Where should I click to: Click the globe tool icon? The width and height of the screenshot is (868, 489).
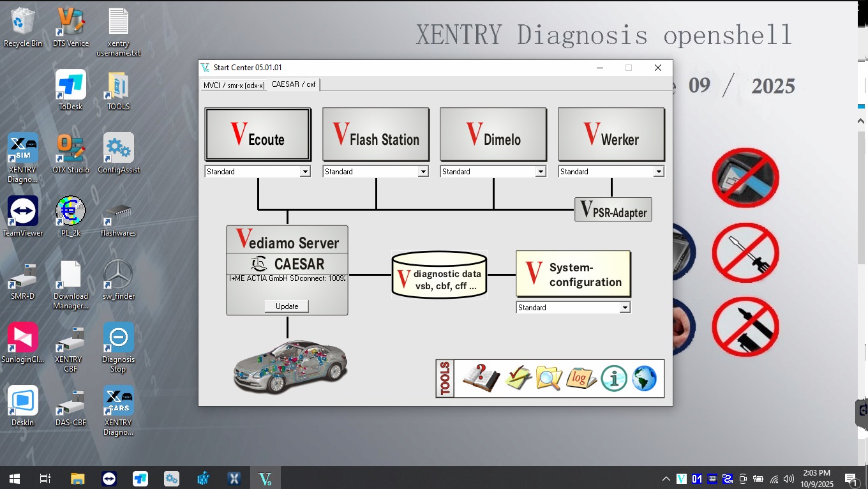[x=644, y=379]
